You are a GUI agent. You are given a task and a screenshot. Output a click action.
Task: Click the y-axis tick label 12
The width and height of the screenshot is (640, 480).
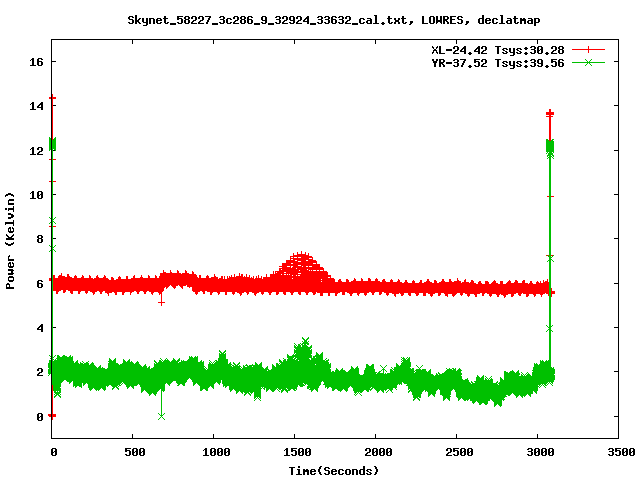click(36, 151)
